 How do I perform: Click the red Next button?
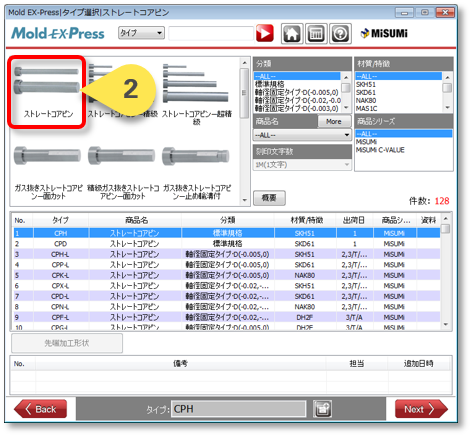421,409
